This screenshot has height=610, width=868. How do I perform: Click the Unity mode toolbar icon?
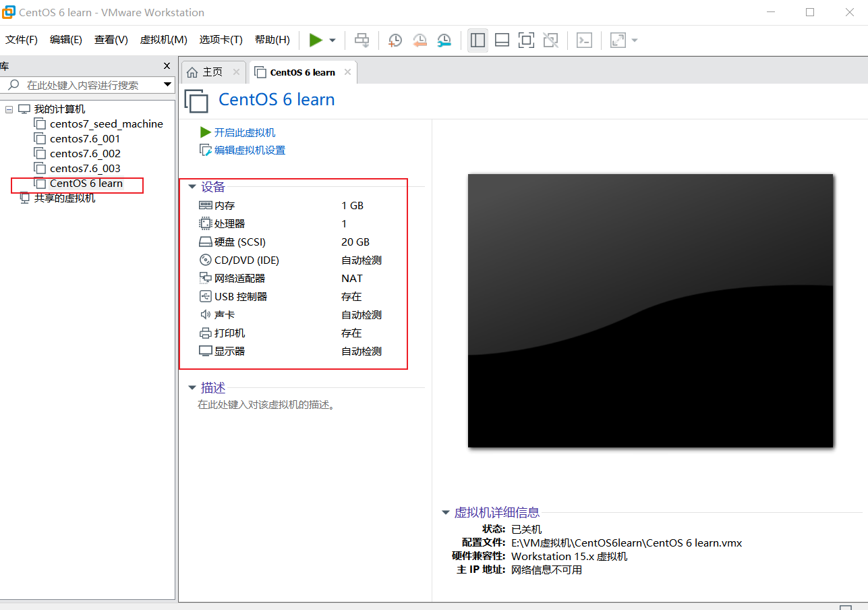pos(550,40)
